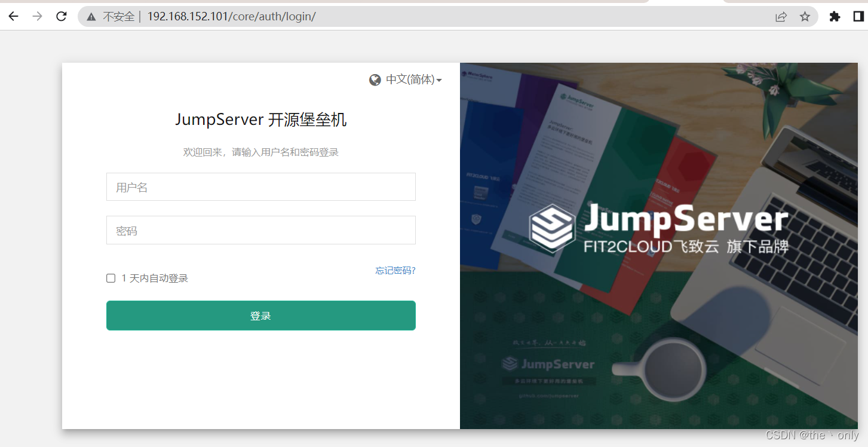Click the 不安全 label in the address bar
The width and height of the screenshot is (868, 447).
coord(119,17)
